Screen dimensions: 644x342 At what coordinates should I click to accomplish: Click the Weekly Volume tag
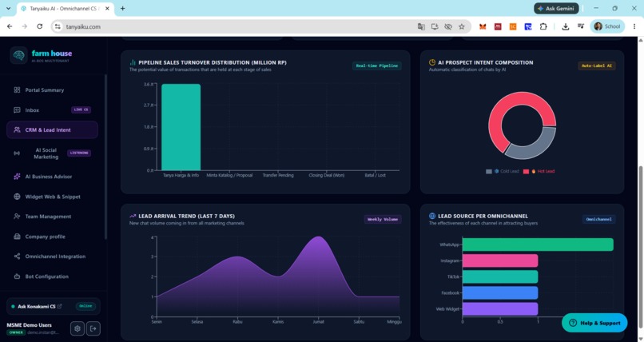(x=383, y=219)
